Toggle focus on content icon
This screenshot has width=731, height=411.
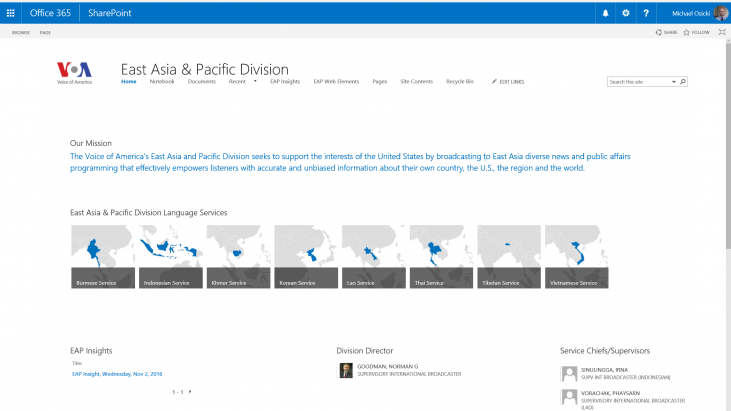722,32
